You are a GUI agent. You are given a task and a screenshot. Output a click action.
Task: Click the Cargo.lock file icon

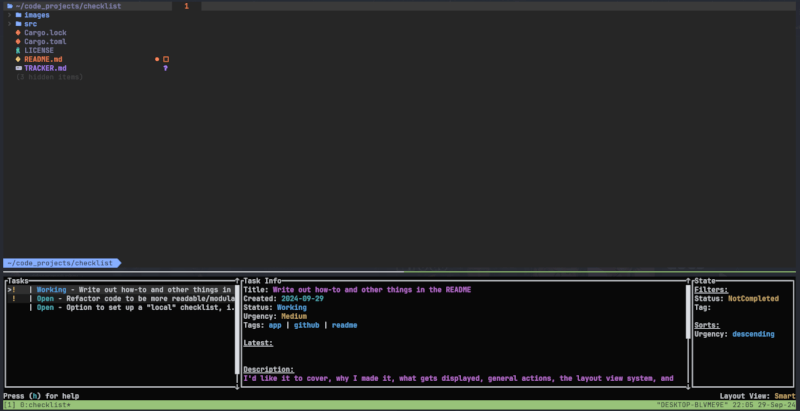tap(18, 33)
